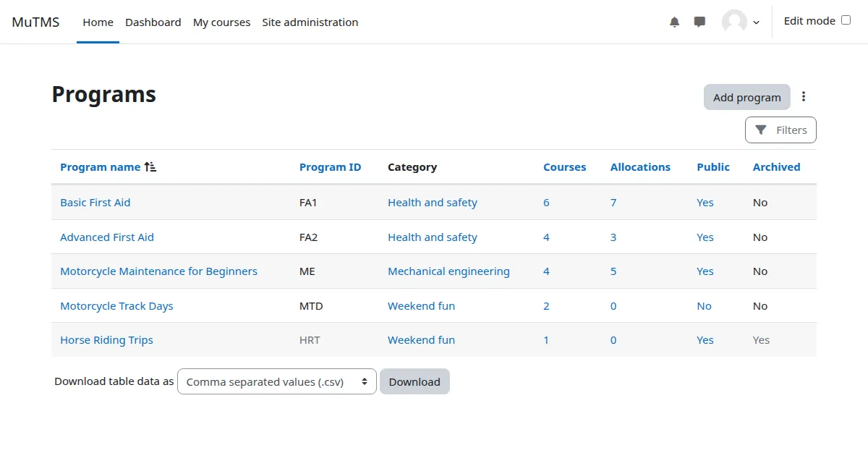Click the Download button
Screen dimensions: 868x461
[x=414, y=381]
